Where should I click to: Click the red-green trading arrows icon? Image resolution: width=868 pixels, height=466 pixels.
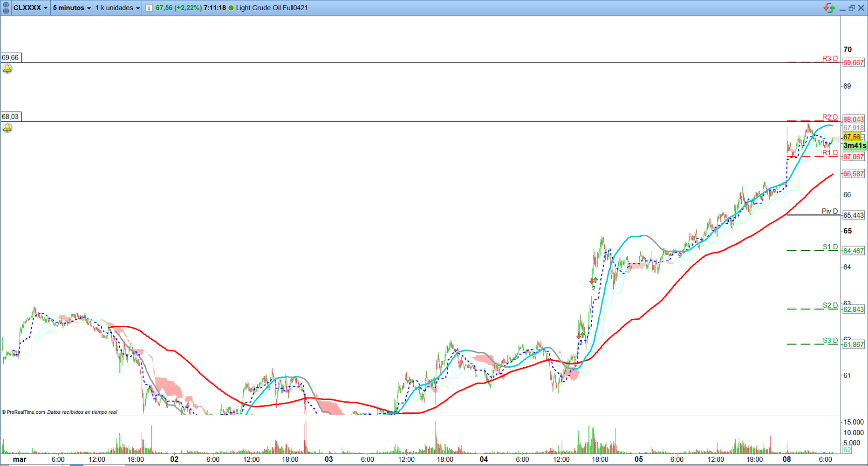(x=829, y=8)
